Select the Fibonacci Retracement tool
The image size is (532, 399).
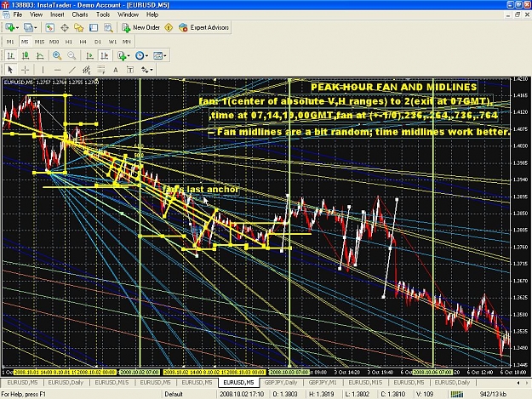pyautogui.click(x=101, y=70)
